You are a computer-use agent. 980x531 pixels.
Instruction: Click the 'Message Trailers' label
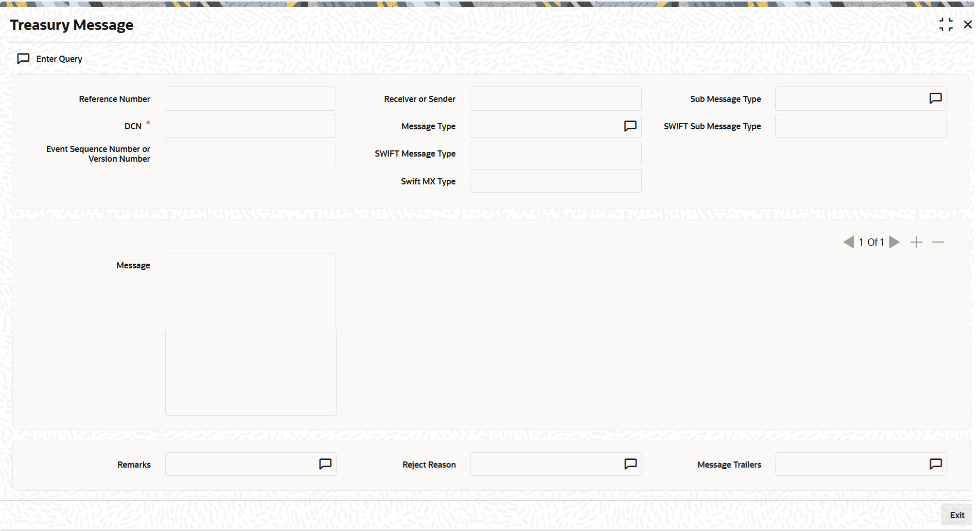(x=729, y=465)
